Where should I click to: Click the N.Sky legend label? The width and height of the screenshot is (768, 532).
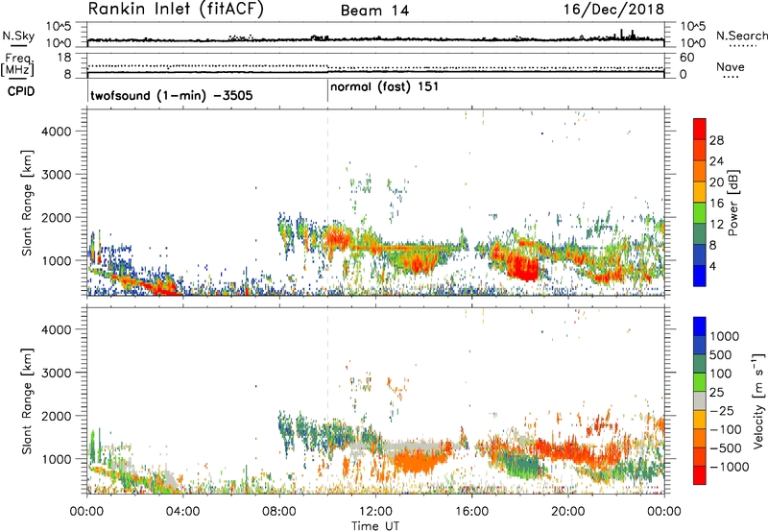tap(18, 36)
